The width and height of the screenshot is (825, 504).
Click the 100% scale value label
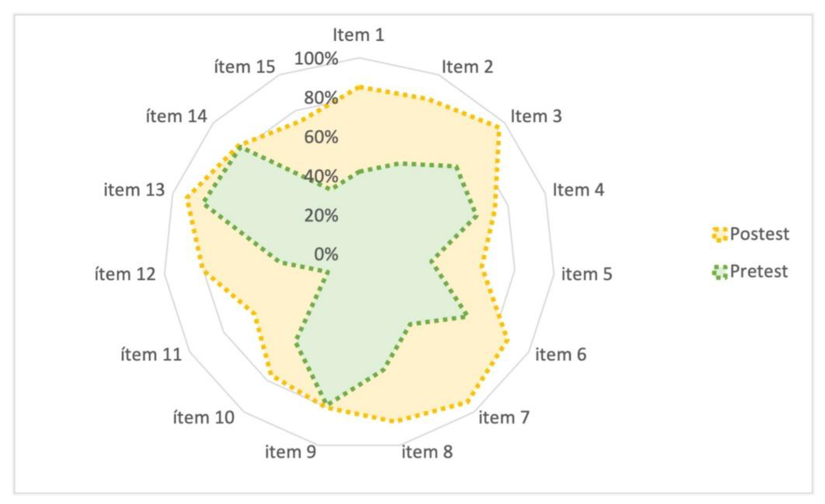(x=317, y=59)
